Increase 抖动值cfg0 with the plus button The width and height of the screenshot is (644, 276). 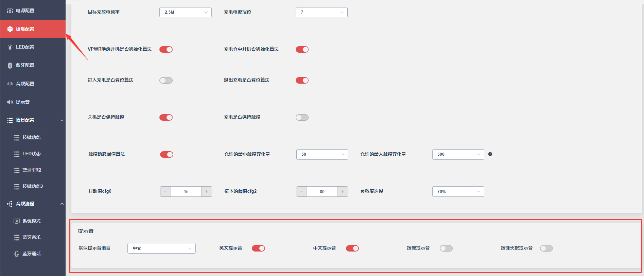click(207, 192)
